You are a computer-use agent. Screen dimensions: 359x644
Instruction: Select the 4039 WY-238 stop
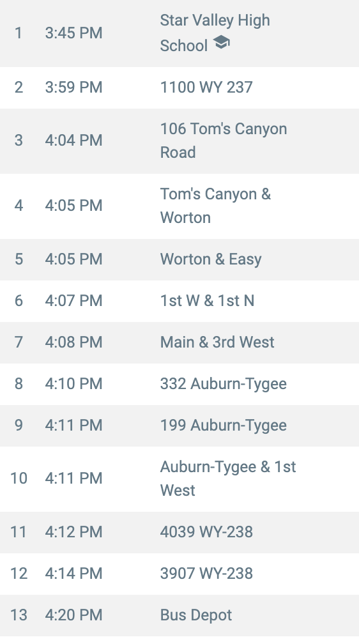[179, 532]
